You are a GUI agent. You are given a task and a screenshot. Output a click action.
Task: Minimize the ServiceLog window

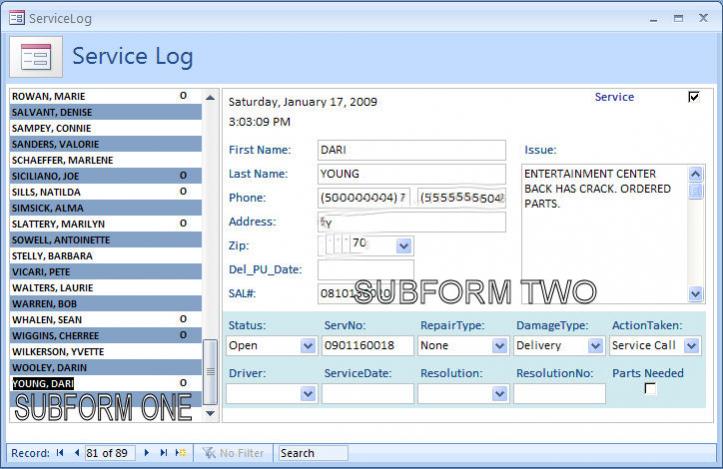[x=653, y=19]
